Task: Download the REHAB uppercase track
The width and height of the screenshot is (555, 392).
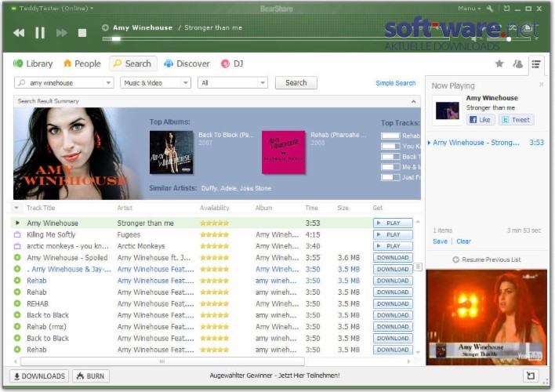Action: pyautogui.click(x=393, y=304)
